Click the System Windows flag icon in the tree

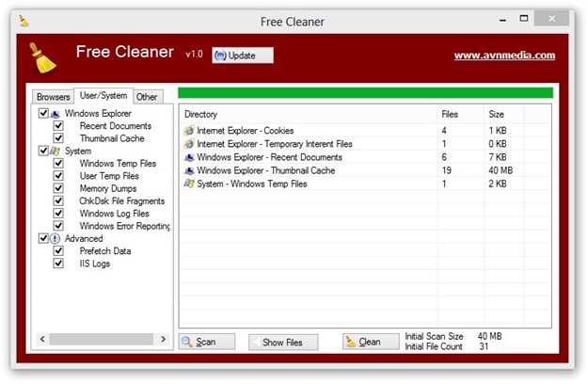click(56, 151)
